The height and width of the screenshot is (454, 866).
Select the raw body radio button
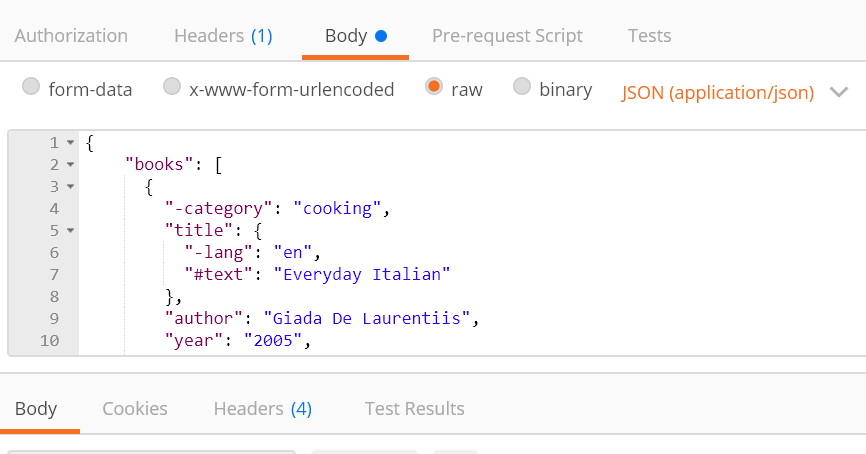tap(434, 87)
